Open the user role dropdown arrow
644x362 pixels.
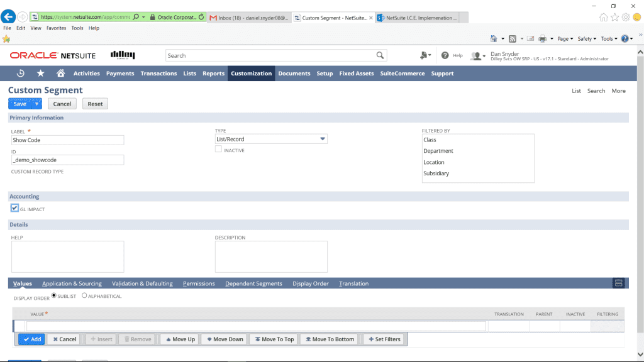tap(484, 56)
